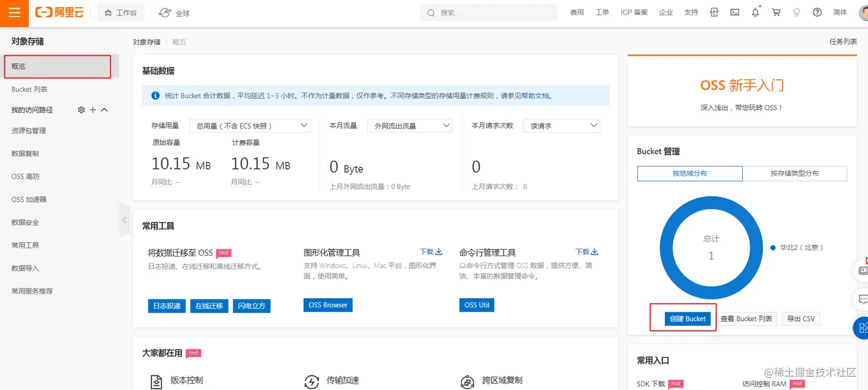The height and width of the screenshot is (390, 868).
Task: Open the 全球 region selector
Action: [174, 13]
